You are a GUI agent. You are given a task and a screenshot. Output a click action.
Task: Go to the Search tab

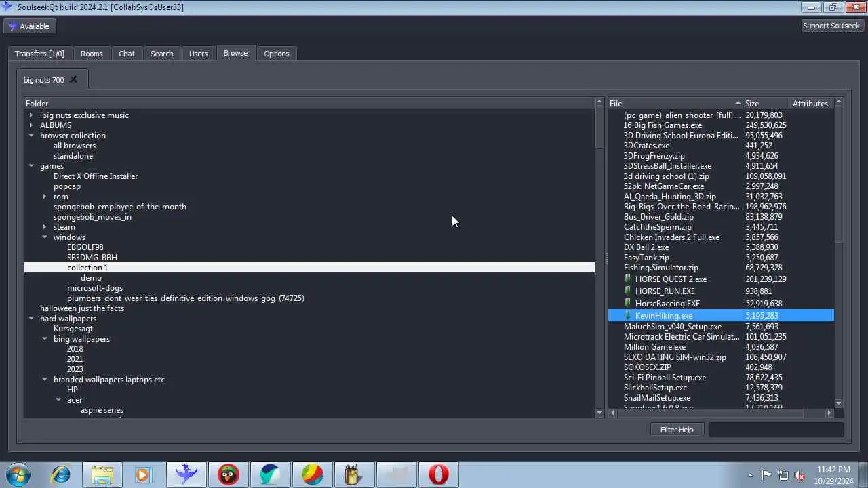pos(161,54)
